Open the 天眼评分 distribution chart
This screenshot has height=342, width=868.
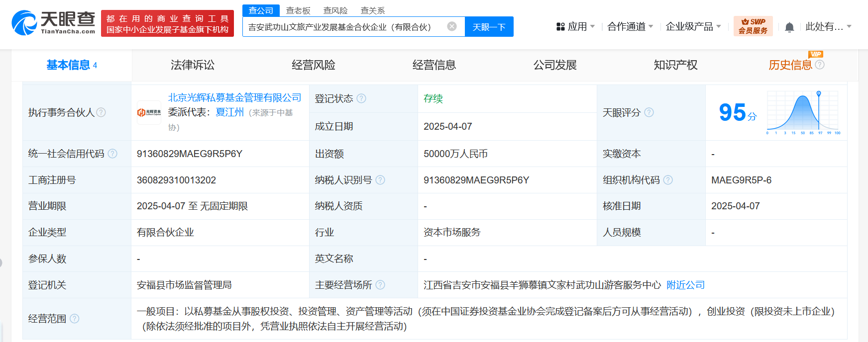click(x=803, y=113)
